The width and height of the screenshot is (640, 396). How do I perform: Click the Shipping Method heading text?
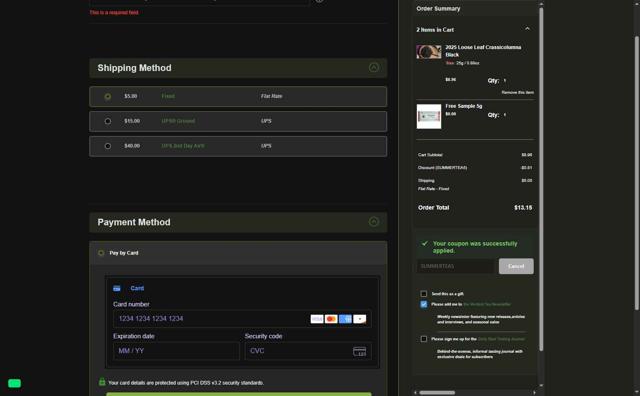134,68
